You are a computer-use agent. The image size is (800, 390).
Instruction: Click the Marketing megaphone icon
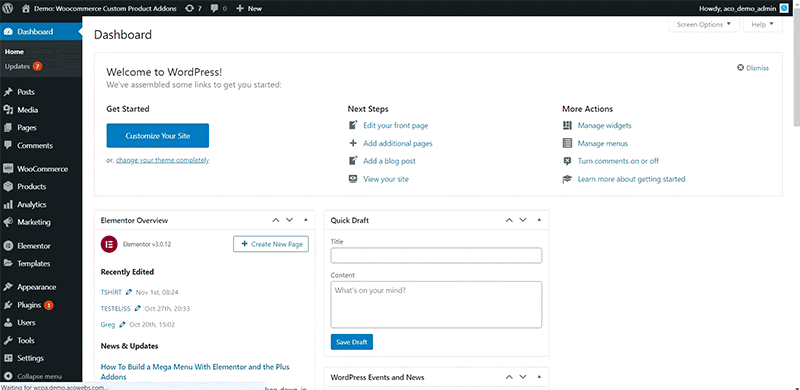coord(8,223)
